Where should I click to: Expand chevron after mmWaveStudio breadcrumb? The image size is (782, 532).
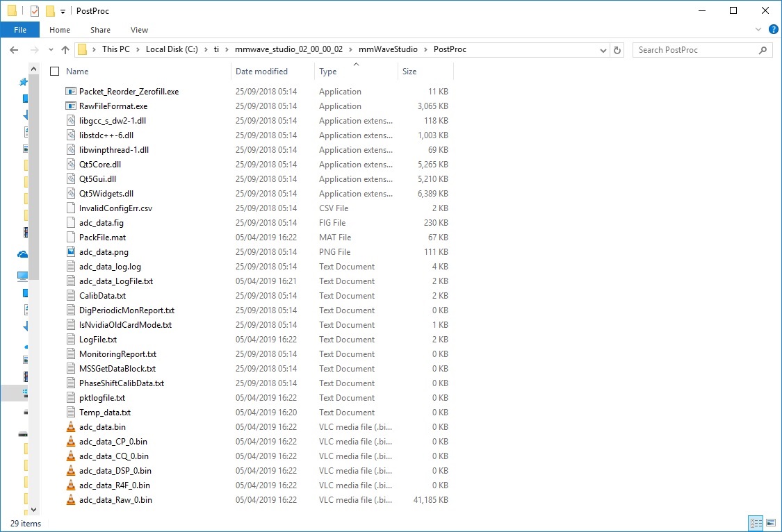425,49
